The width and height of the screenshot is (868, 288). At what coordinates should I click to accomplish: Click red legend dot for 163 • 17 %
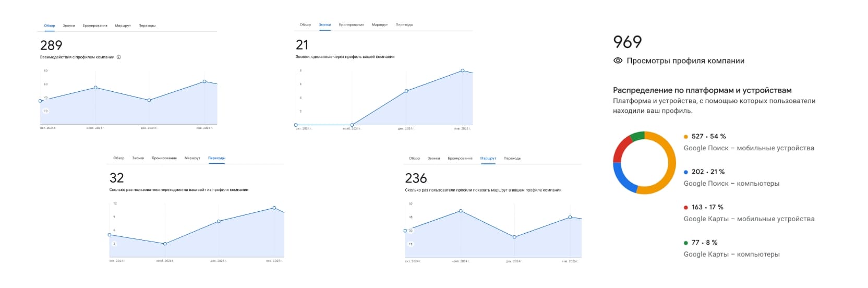(686, 208)
